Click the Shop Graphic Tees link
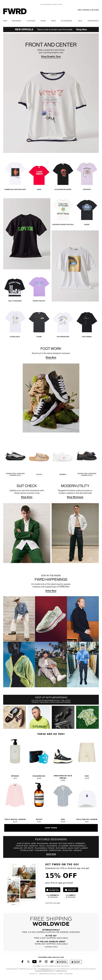Viewport: 102px width, 980px height. pyautogui.click(x=51, y=56)
